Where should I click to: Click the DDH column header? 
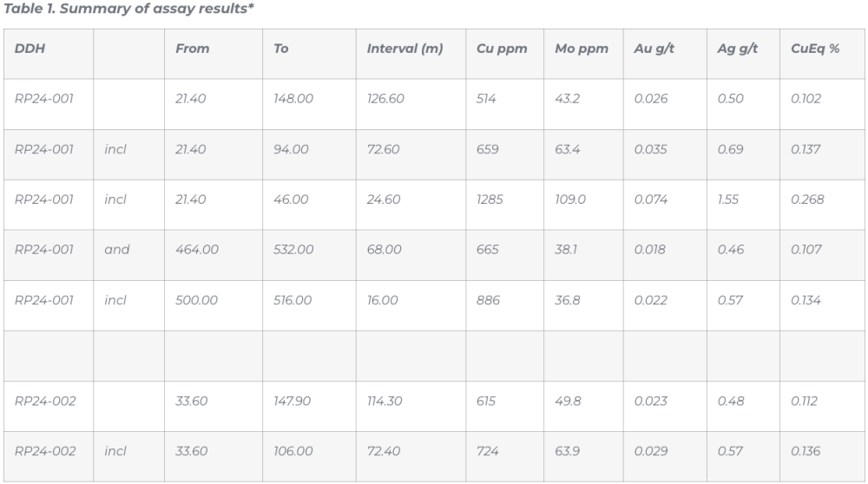(x=30, y=49)
